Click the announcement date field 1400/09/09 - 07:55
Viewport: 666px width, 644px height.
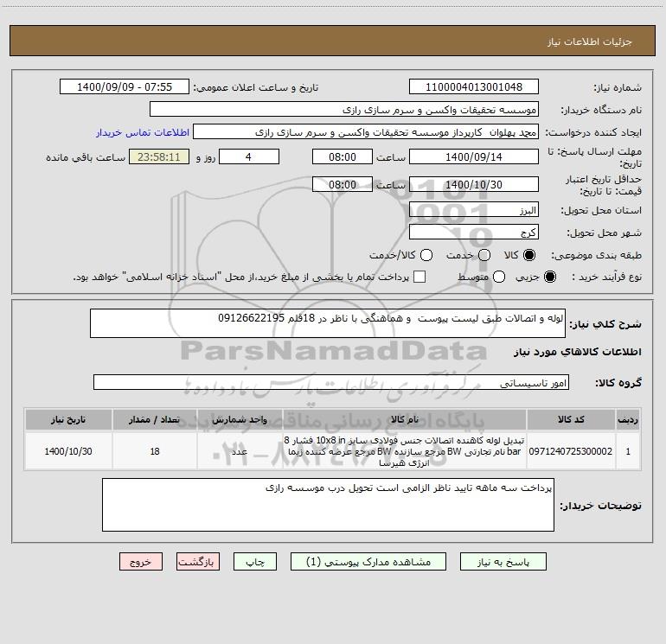125,86
